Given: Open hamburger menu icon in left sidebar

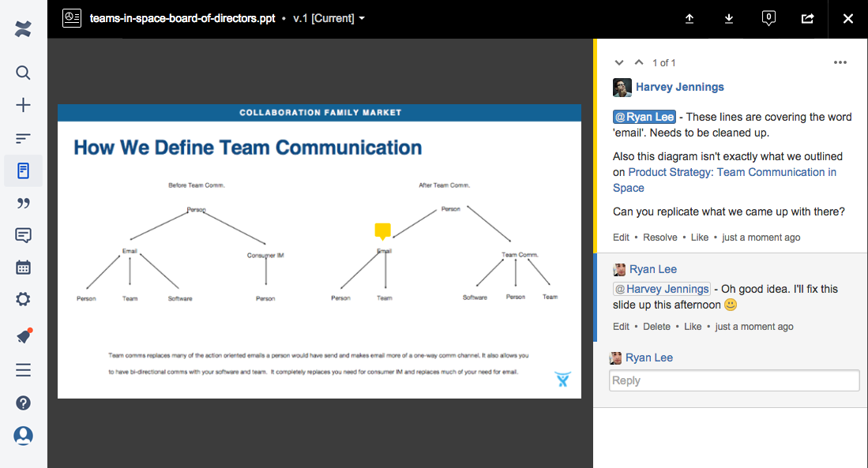Looking at the screenshot, I should (x=23, y=370).
